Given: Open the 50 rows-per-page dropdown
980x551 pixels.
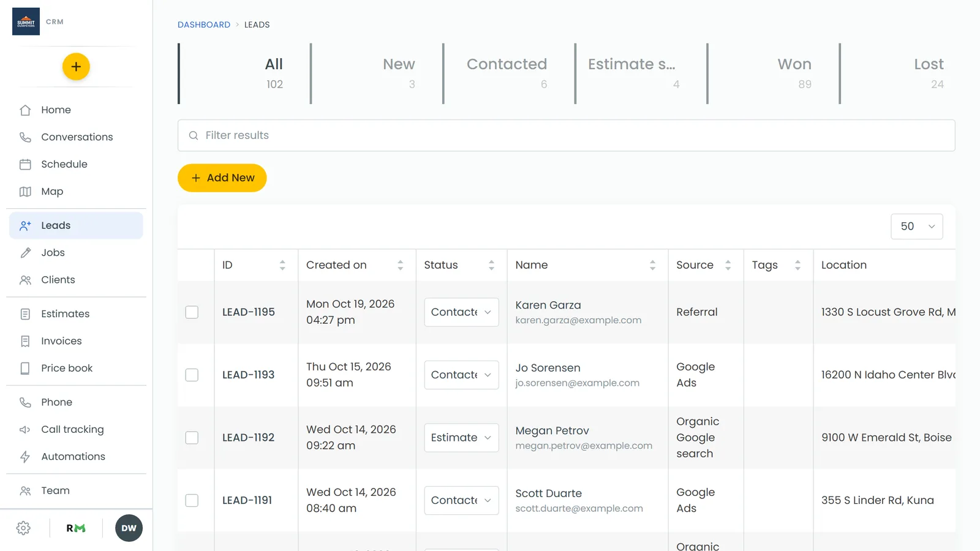Looking at the screenshot, I should [x=917, y=227].
